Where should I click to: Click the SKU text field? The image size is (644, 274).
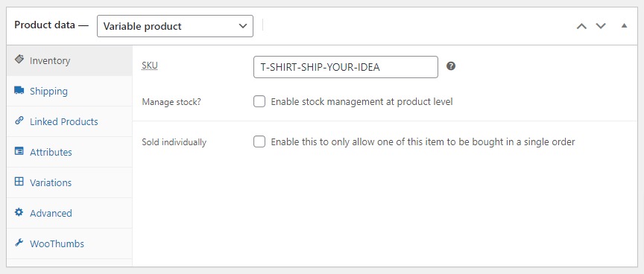click(346, 67)
